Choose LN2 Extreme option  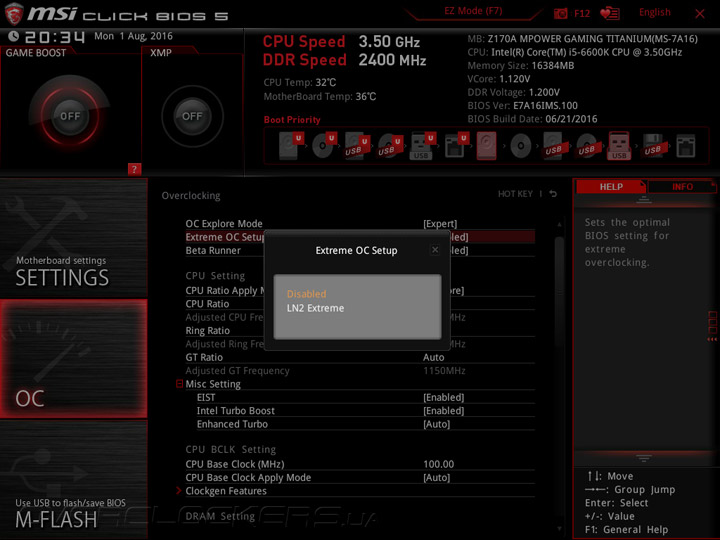click(x=315, y=308)
